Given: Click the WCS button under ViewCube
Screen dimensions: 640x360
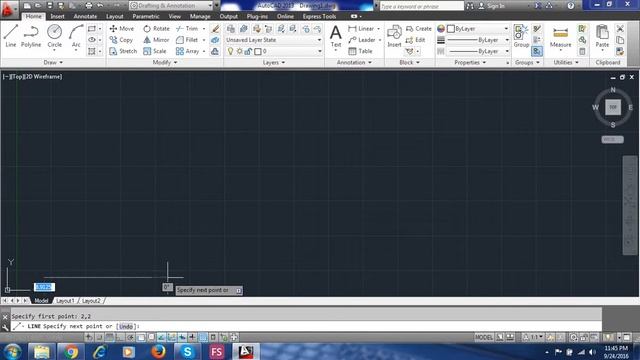Looking at the screenshot, I should (x=612, y=140).
